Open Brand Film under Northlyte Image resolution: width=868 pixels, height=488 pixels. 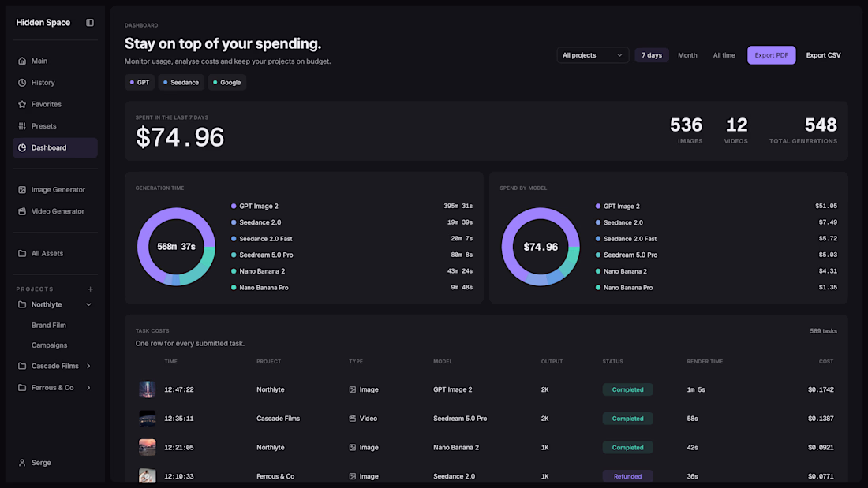pos(49,326)
